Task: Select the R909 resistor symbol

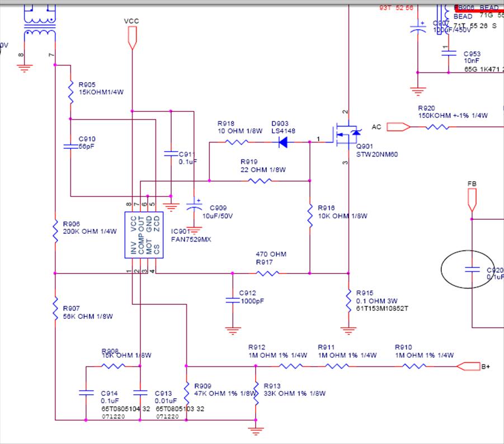Action: (x=186, y=393)
